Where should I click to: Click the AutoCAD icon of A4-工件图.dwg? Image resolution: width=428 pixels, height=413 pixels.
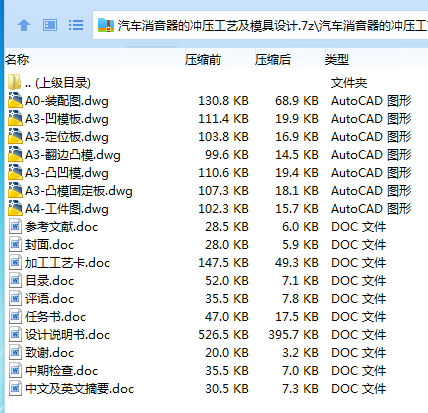15,208
